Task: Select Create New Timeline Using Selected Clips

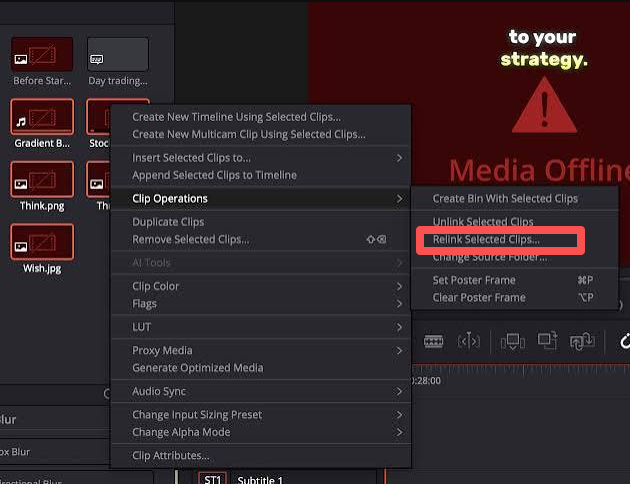Action: 260,117
